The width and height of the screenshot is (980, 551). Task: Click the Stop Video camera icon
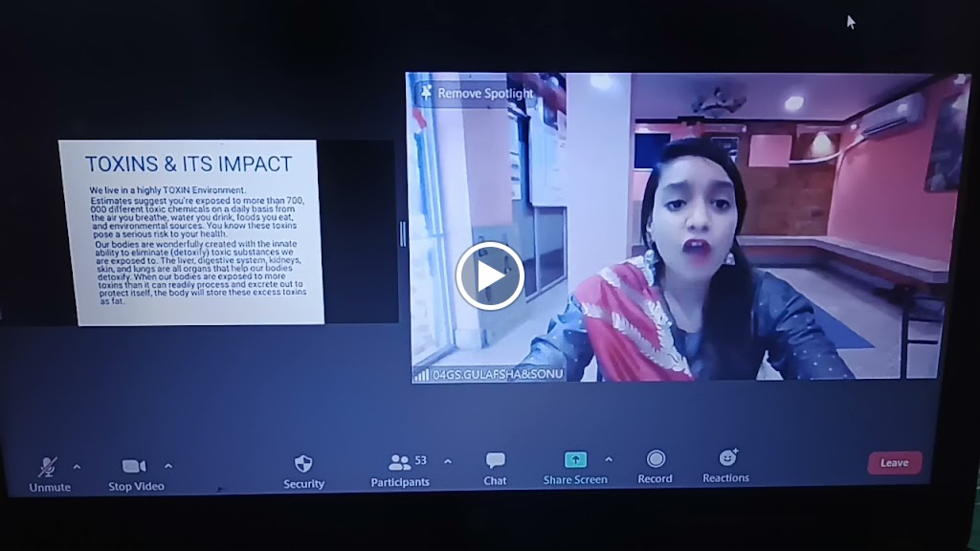click(x=134, y=466)
